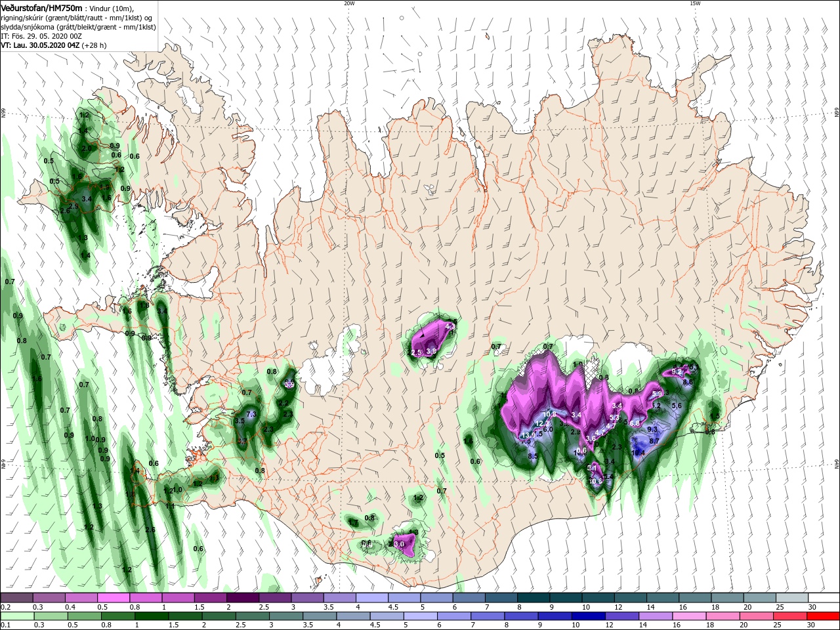Click the deep blue bottom-row swatch labeled 10
840x630 pixels.
coord(588,616)
